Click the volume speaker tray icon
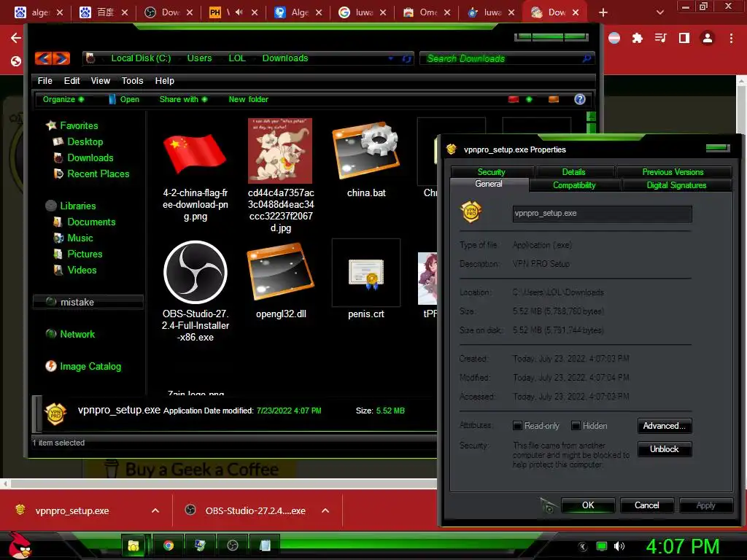Viewport: 747px width, 560px height. [x=619, y=546]
